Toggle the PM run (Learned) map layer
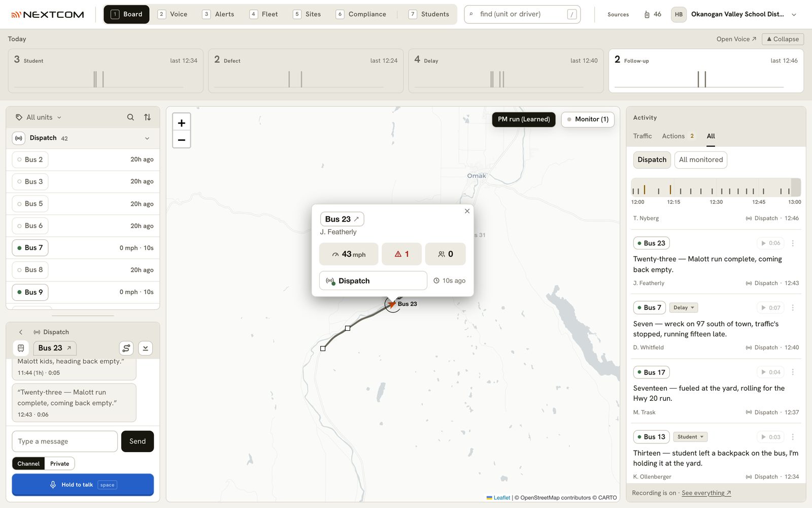Screen dimensions: 812x508 point(524,119)
